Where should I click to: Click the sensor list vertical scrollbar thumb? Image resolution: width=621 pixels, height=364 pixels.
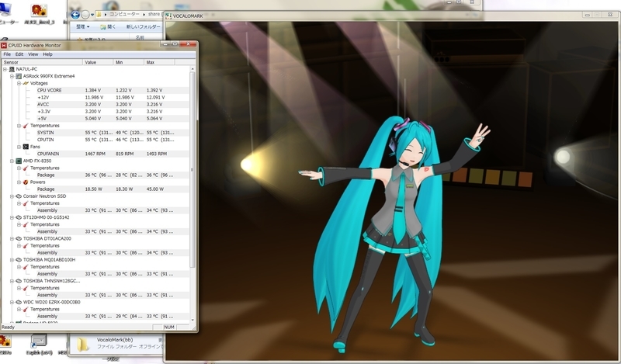[x=193, y=169]
